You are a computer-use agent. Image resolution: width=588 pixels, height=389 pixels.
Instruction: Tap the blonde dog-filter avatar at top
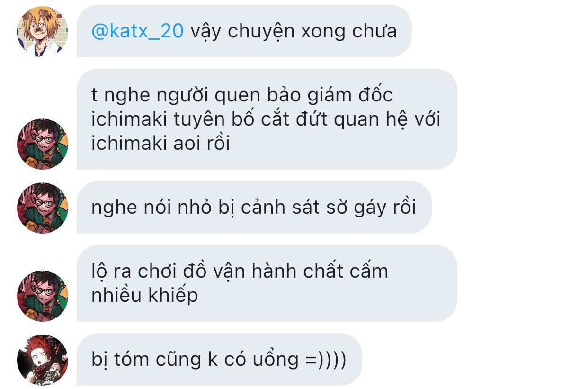(43, 32)
